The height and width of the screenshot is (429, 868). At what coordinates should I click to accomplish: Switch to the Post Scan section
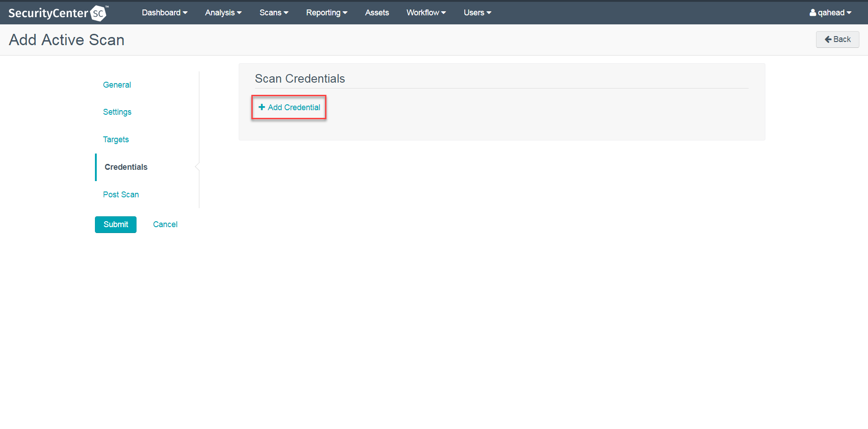click(x=121, y=195)
